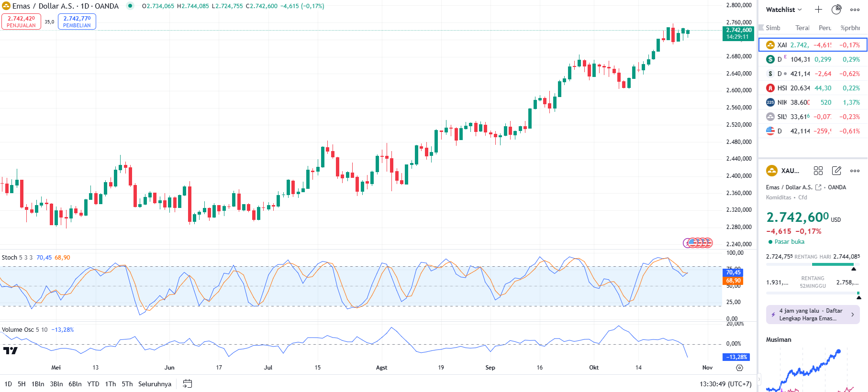868x392 pixels.
Task: Open chart settings hexagon icon on time axis
Action: point(739,368)
